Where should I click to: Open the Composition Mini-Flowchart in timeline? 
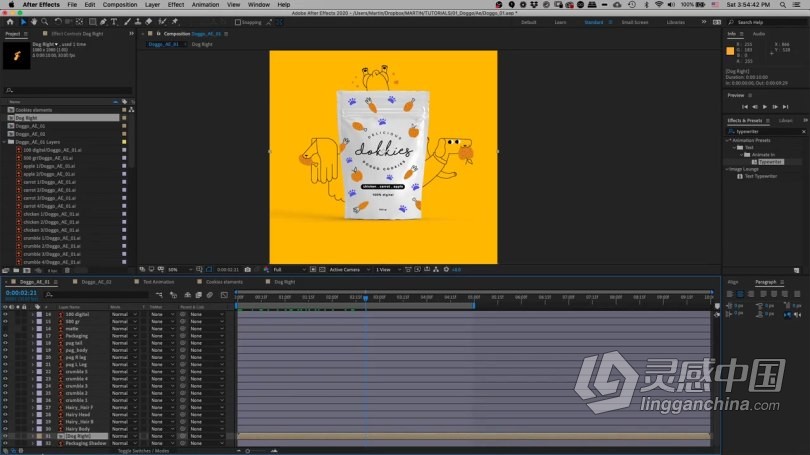159,295
